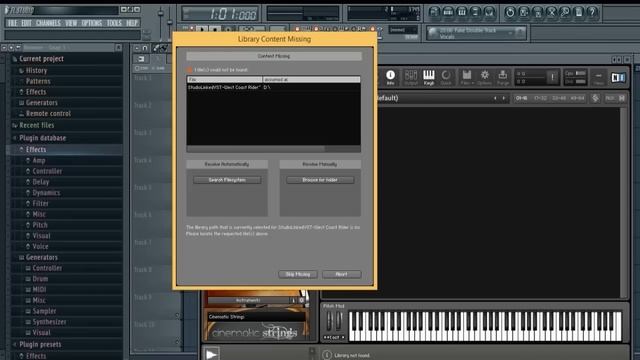Viewport: 640px width, 360px height.
Task: Click Kontakt pitch wheel slider
Action: (x=329, y=321)
